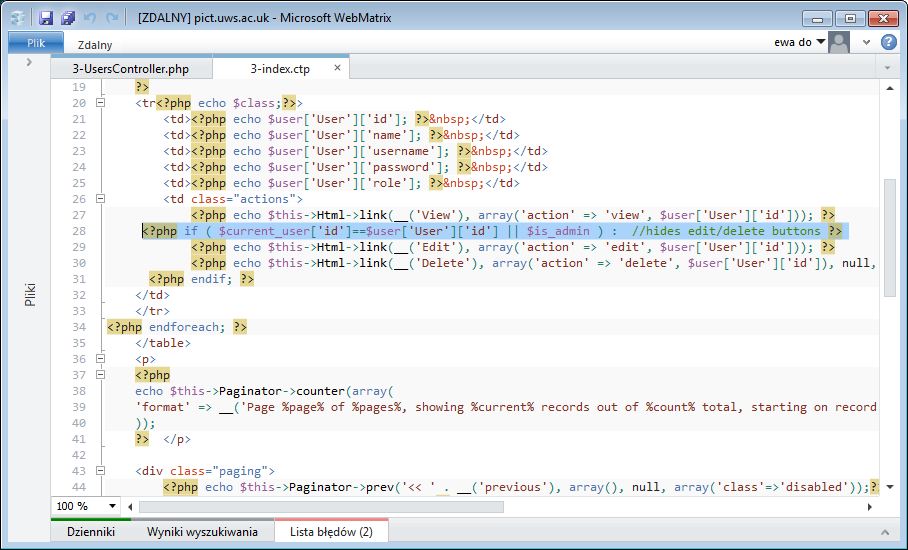908x550 pixels.
Task: Click the 'View' string on line 27
Action: [x=435, y=215]
